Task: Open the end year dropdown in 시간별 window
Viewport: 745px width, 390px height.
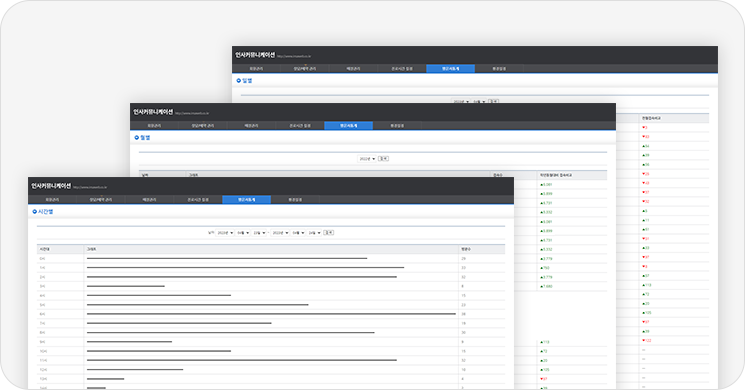Action: pyautogui.click(x=280, y=233)
